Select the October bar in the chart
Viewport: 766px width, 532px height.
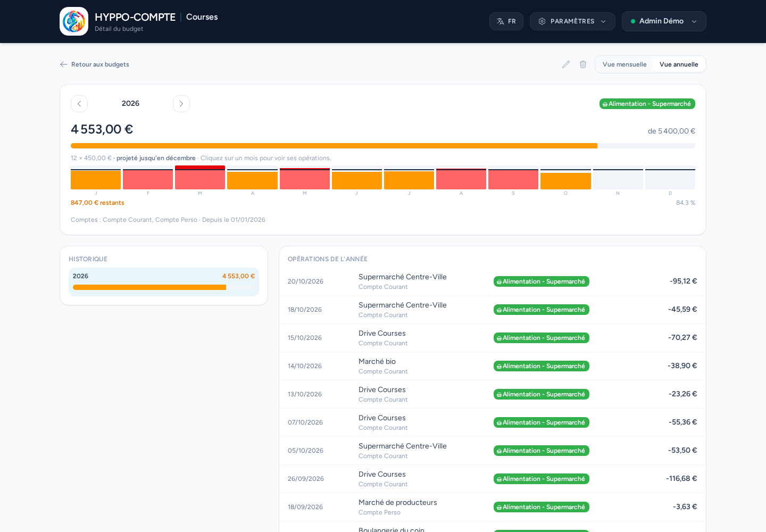point(565,178)
